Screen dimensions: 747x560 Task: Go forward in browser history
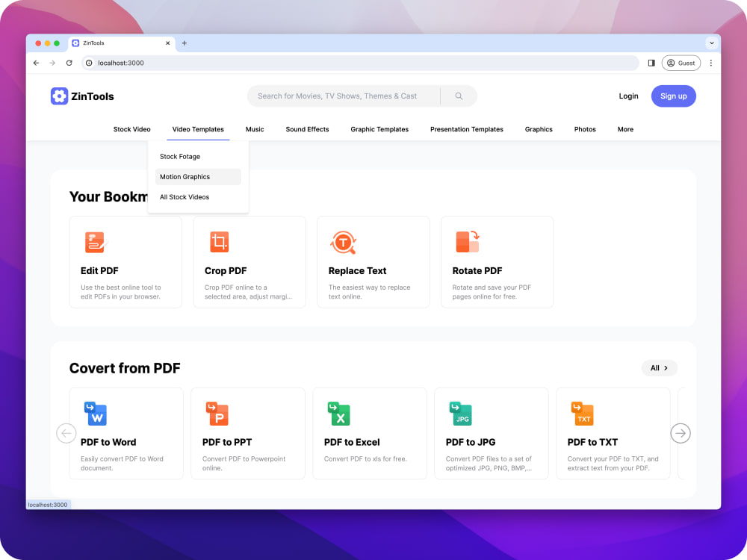tap(52, 63)
